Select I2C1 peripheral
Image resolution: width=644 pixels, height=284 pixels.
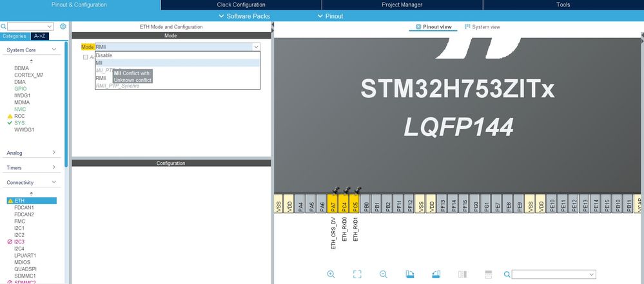tap(19, 228)
